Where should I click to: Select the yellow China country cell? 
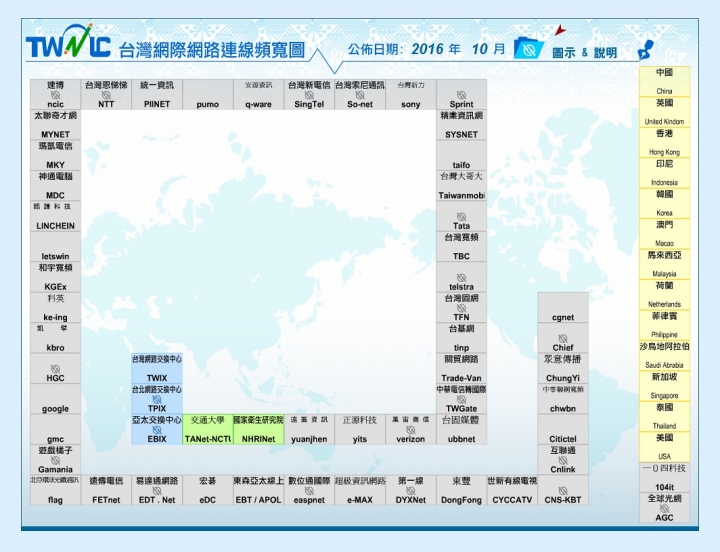(664, 81)
